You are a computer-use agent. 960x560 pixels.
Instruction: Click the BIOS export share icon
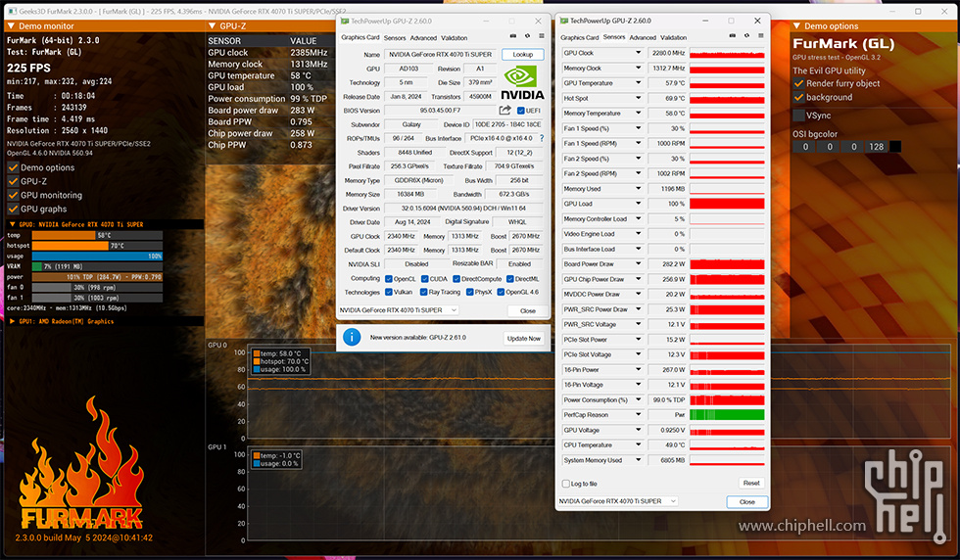tap(505, 111)
